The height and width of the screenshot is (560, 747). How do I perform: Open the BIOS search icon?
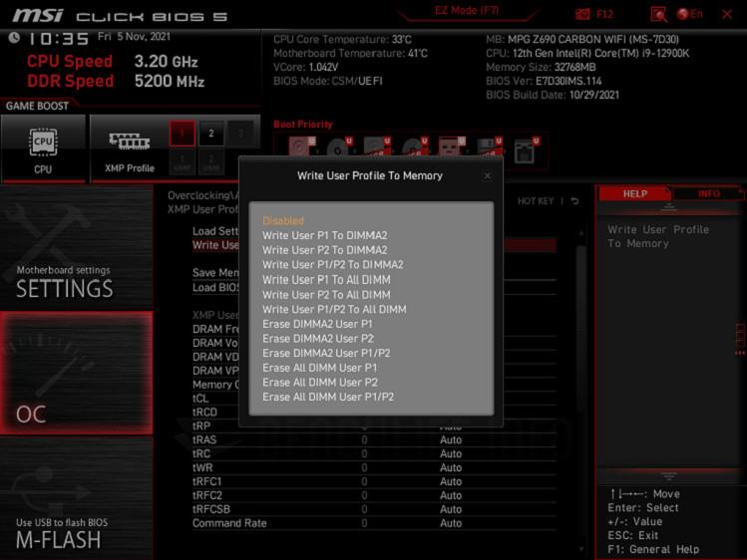tap(658, 14)
